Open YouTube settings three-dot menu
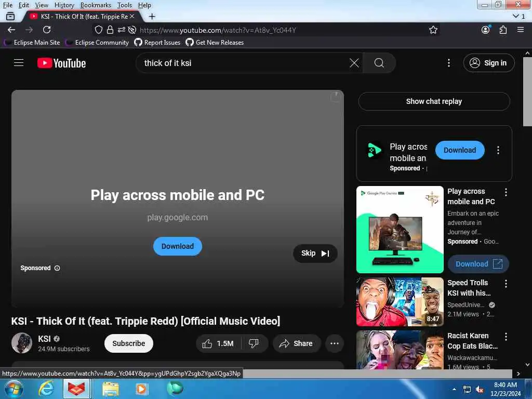532x399 pixels. (449, 63)
